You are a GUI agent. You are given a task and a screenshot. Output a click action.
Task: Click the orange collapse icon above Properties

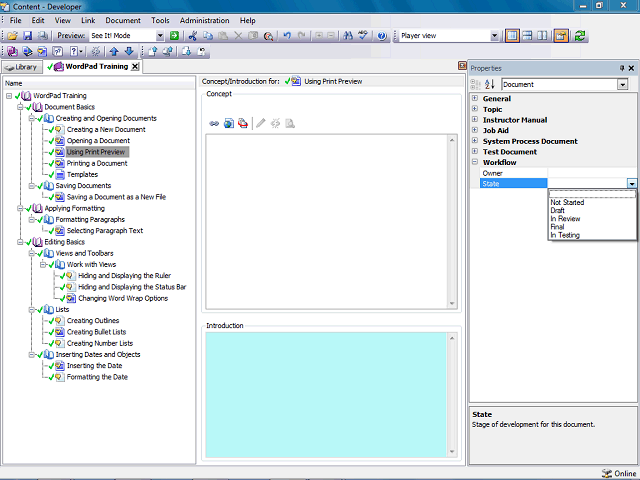point(462,66)
